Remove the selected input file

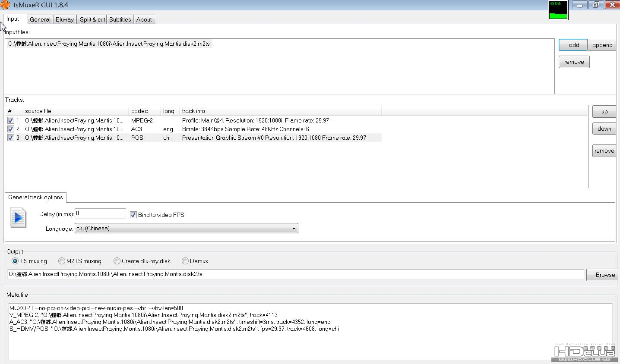[574, 62]
